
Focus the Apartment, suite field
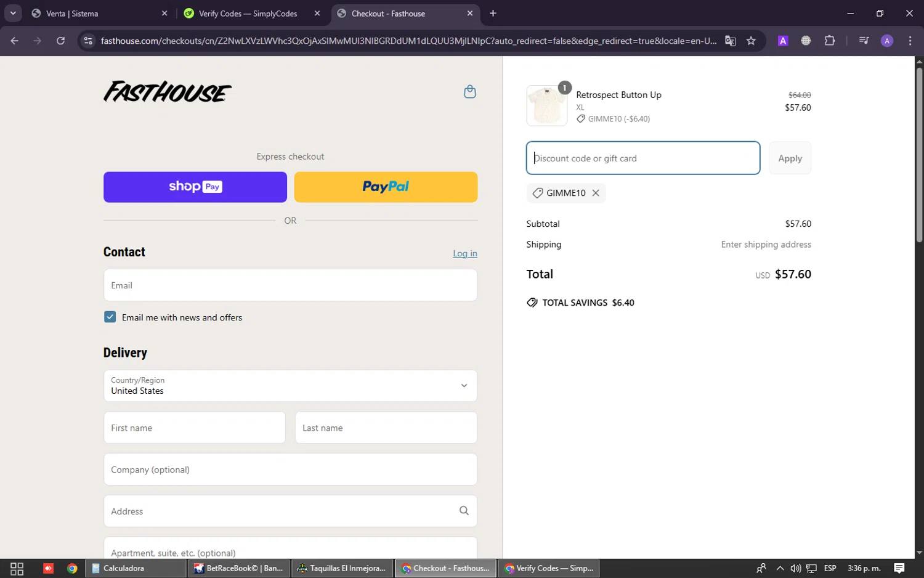[x=290, y=548]
